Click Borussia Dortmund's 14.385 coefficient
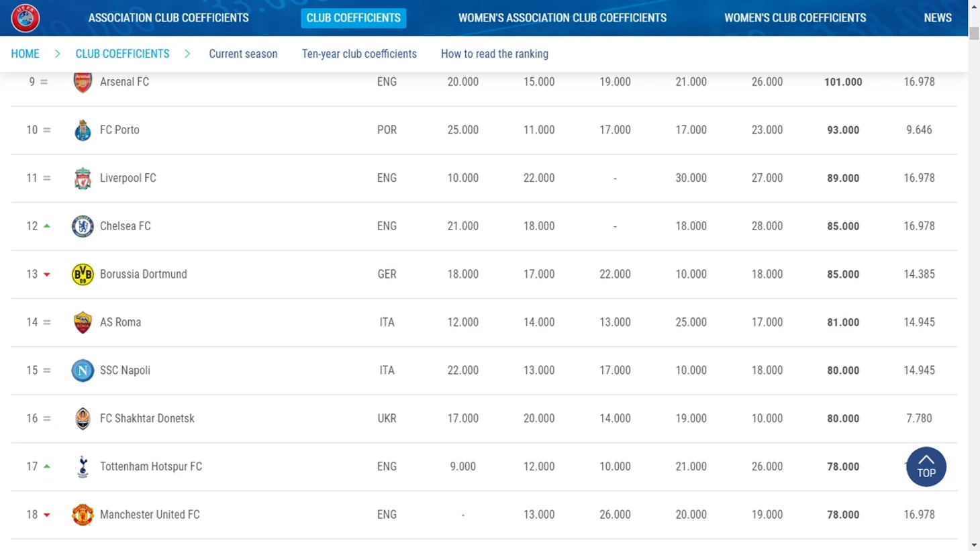Screen dimensions: 980x551 point(919,274)
